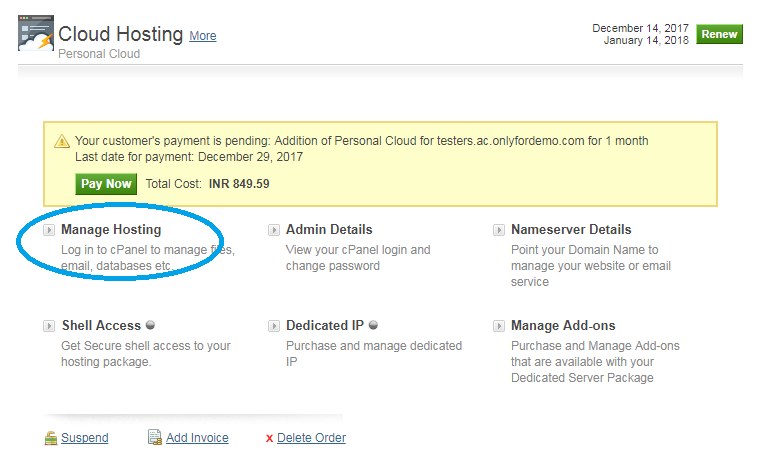Click the Dedicated IP grey status dot
Screen dimensions: 763x458
tap(373, 325)
